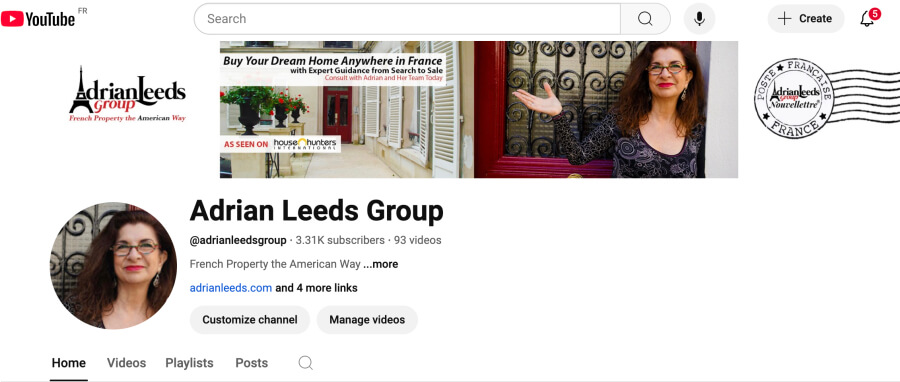Open Manage videos
This screenshot has width=900, height=382.
coord(367,319)
